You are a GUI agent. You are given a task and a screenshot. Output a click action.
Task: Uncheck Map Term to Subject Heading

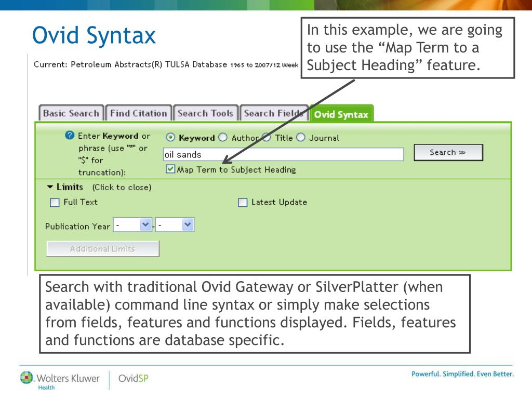(x=170, y=169)
